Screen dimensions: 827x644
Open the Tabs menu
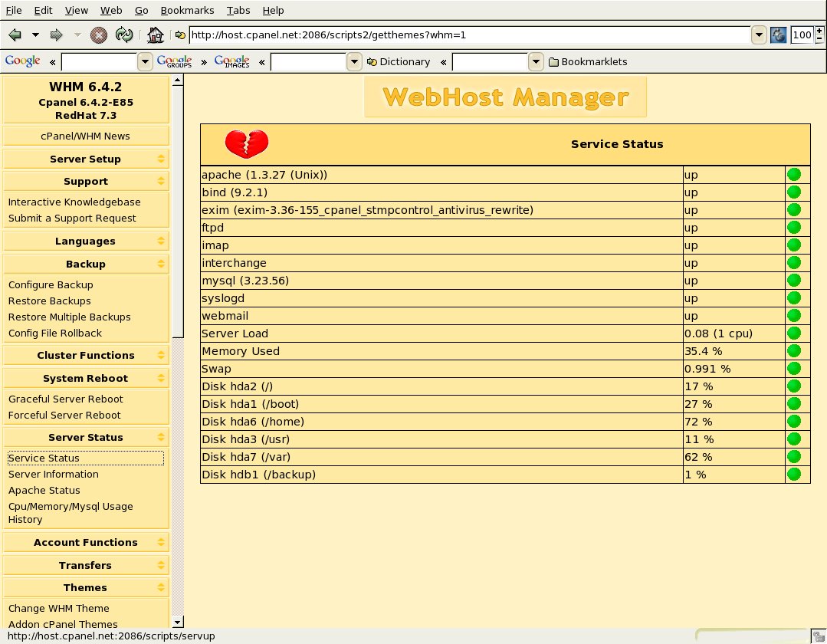[x=238, y=10]
